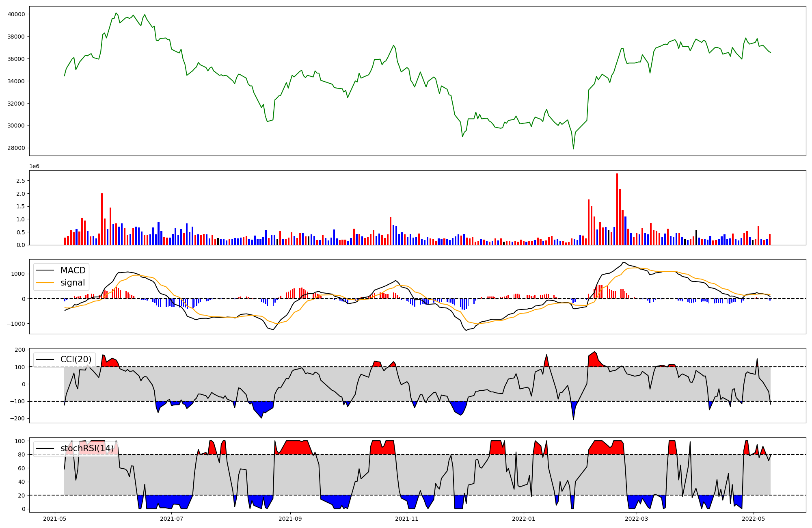This screenshot has height=528, width=812.
Task: Click the 40000 price axis tick label
Action: (16, 14)
